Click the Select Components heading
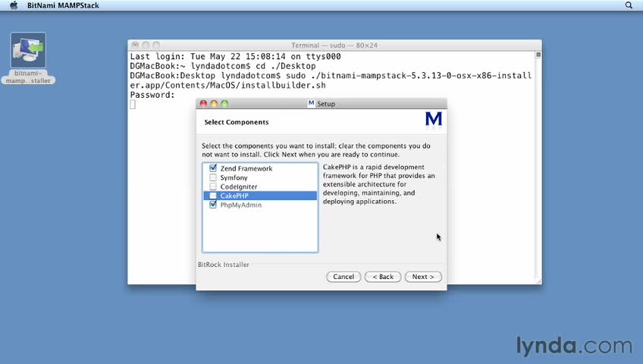643x364 pixels. [x=237, y=122]
